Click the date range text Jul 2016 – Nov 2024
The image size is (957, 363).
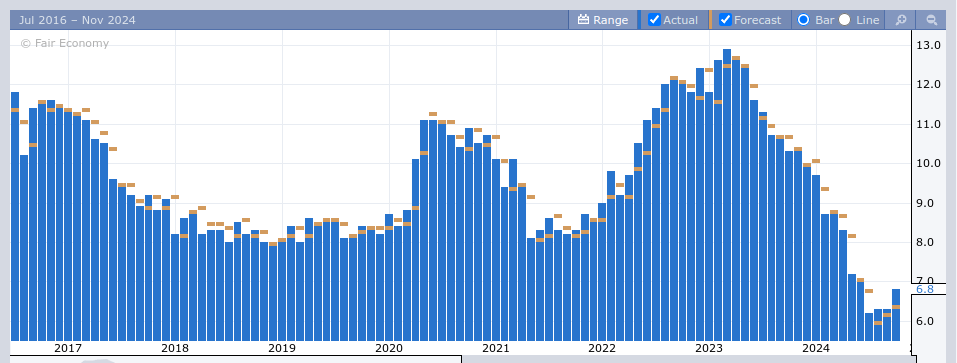point(78,20)
